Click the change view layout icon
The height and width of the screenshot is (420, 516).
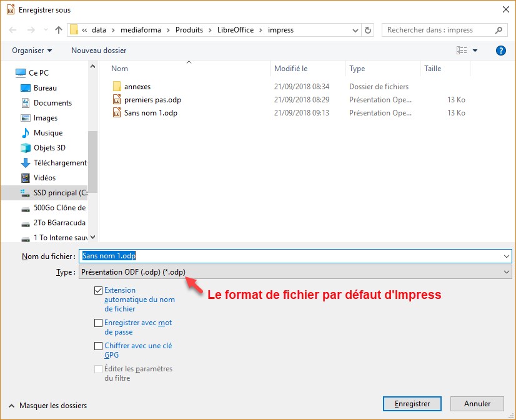point(462,51)
